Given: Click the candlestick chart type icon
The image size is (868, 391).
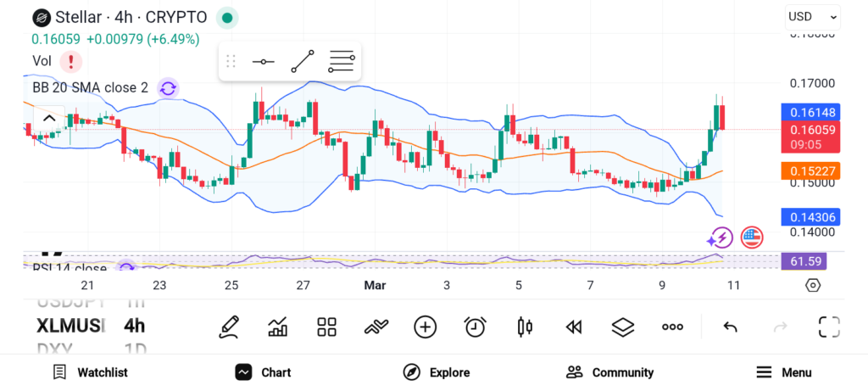Looking at the screenshot, I should [525, 327].
